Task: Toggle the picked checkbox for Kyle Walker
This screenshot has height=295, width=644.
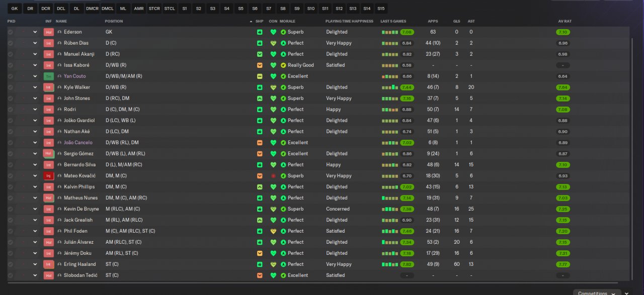Action: point(10,87)
